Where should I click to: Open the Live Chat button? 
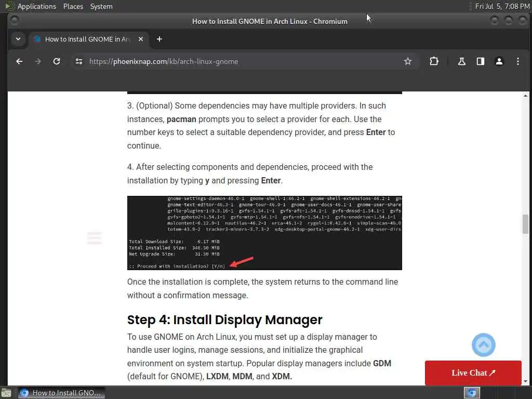click(x=473, y=373)
